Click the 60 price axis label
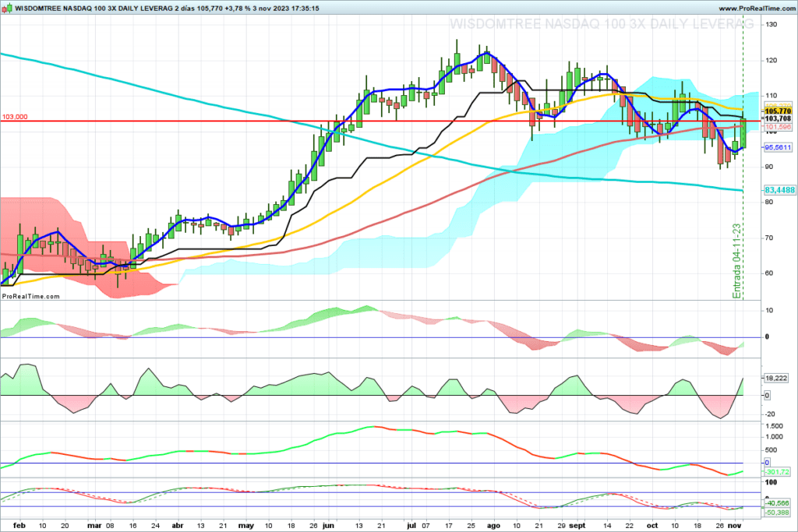 (769, 273)
